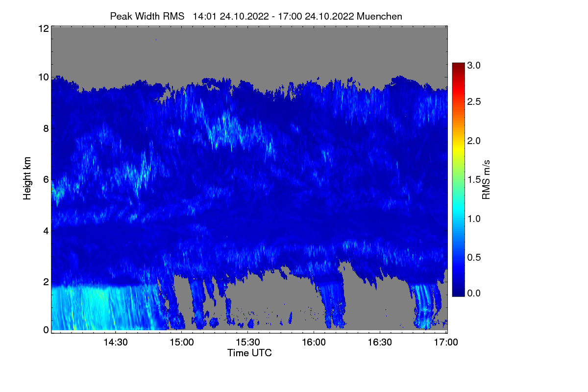Click the 0.0 colorbar value label
Screen dimensions: 588x392
click(x=474, y=293)
